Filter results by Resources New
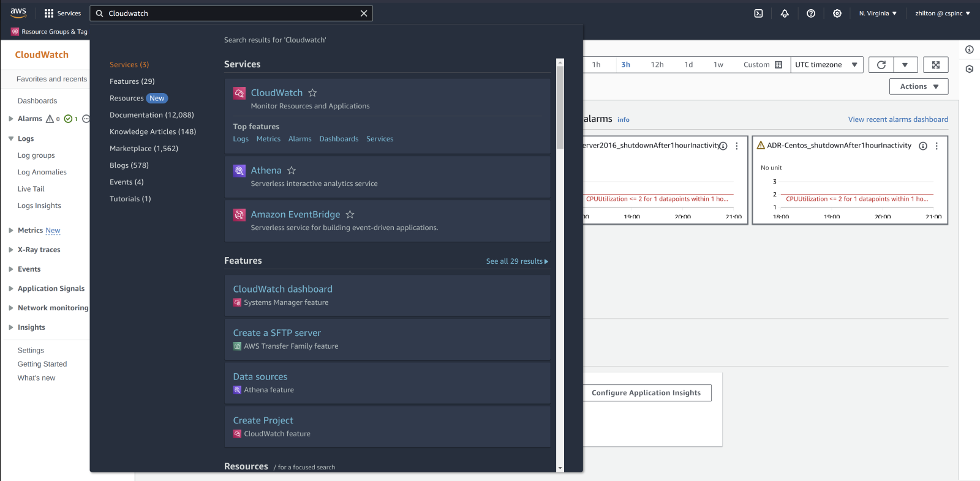The width and height of the screenshot is (980, 481). coord(138,98)
